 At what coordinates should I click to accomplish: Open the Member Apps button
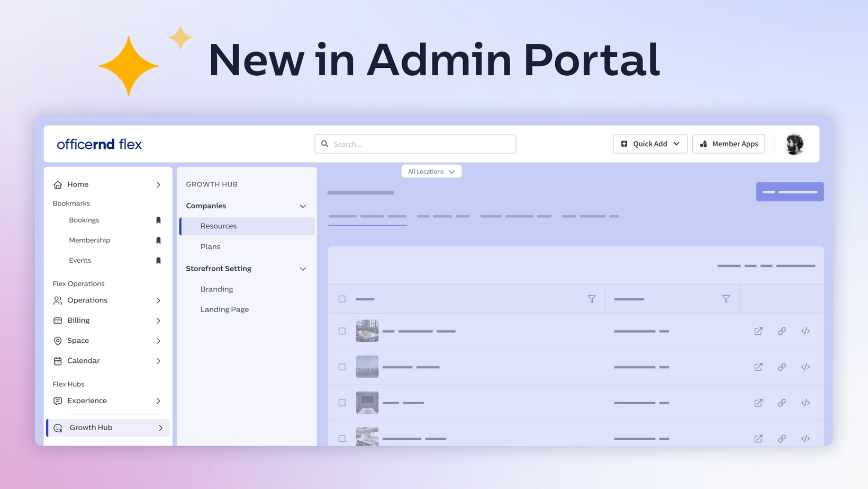click(728, 144)
